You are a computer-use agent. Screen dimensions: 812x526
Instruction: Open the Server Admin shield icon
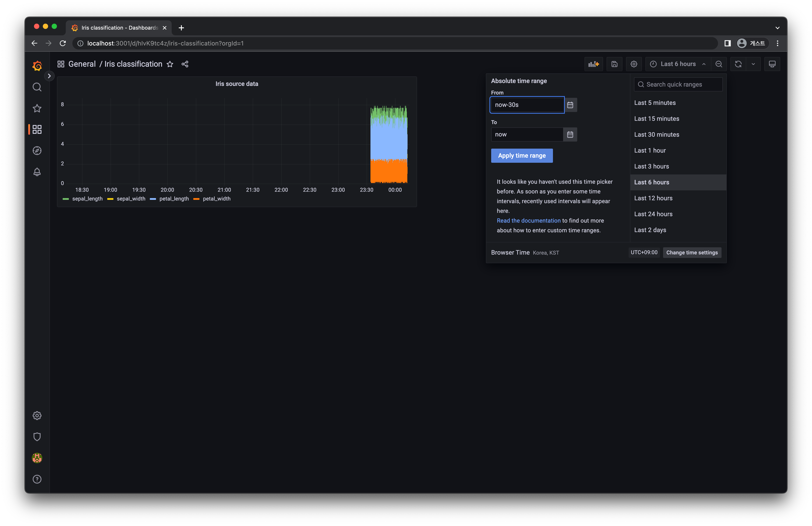pyautogui.click(x=37, y=437)
